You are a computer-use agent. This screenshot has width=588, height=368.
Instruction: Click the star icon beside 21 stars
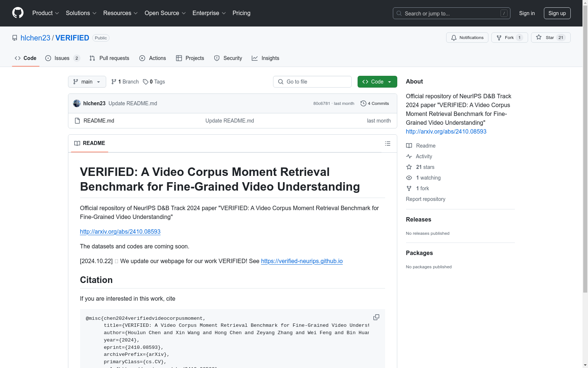[x=409, y=167]
